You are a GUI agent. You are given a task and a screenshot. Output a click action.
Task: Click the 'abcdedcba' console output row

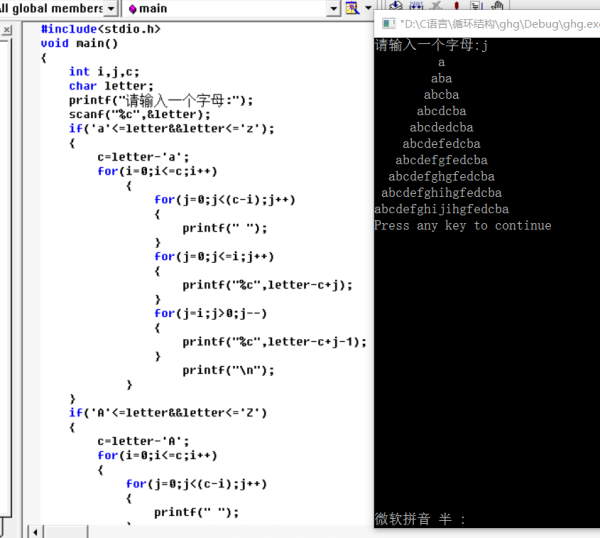point(441,127)
